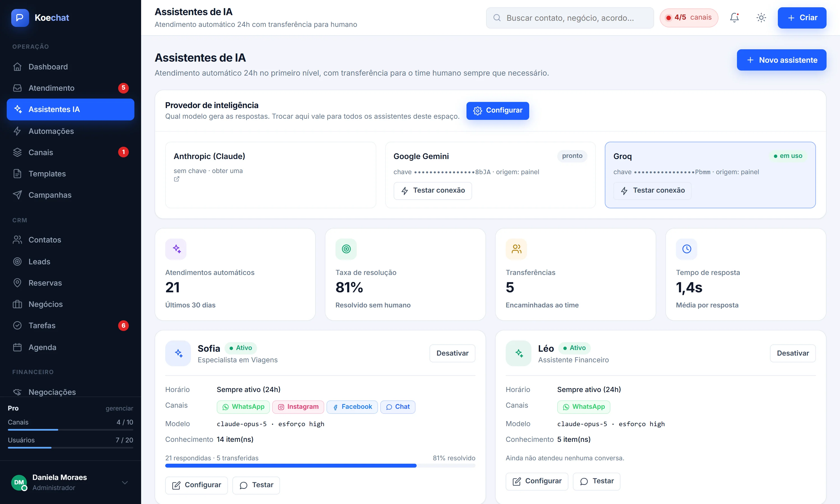Viewport: 840px width, 504px height.
Task: Select Anthropic (Claude) provider card
Action: [x=270, y=175]
